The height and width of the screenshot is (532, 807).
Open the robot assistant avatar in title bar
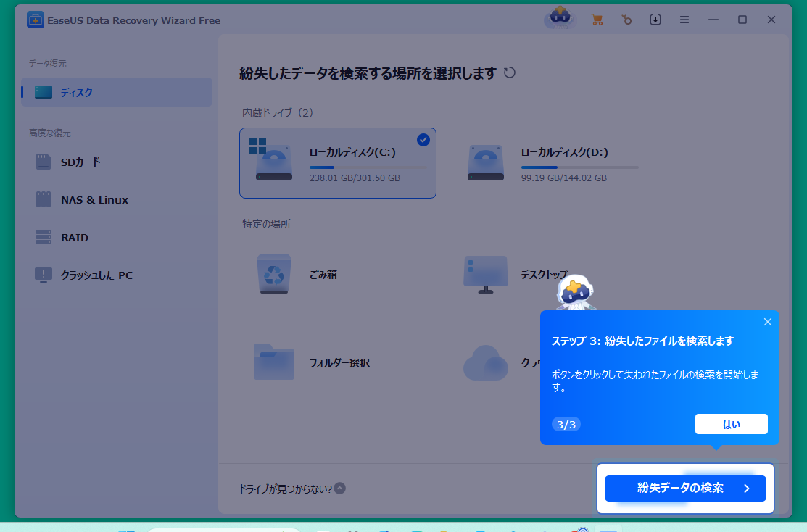tap(560, 18)
